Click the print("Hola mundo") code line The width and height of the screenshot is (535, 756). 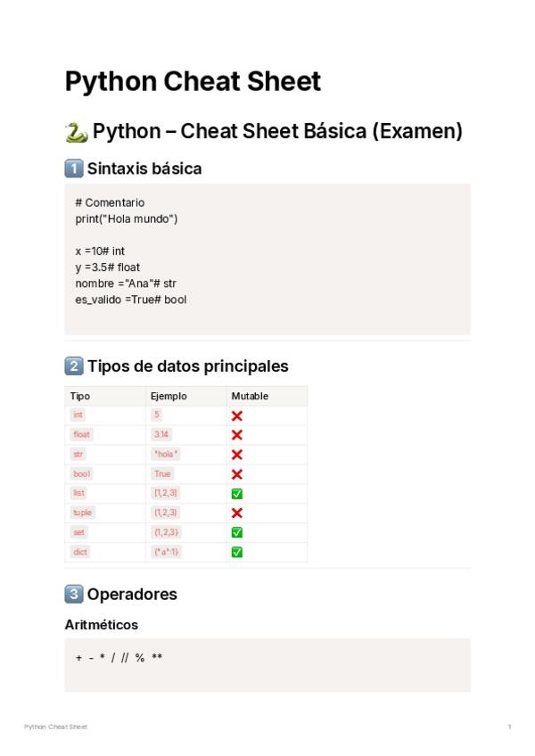click(127, 218)
